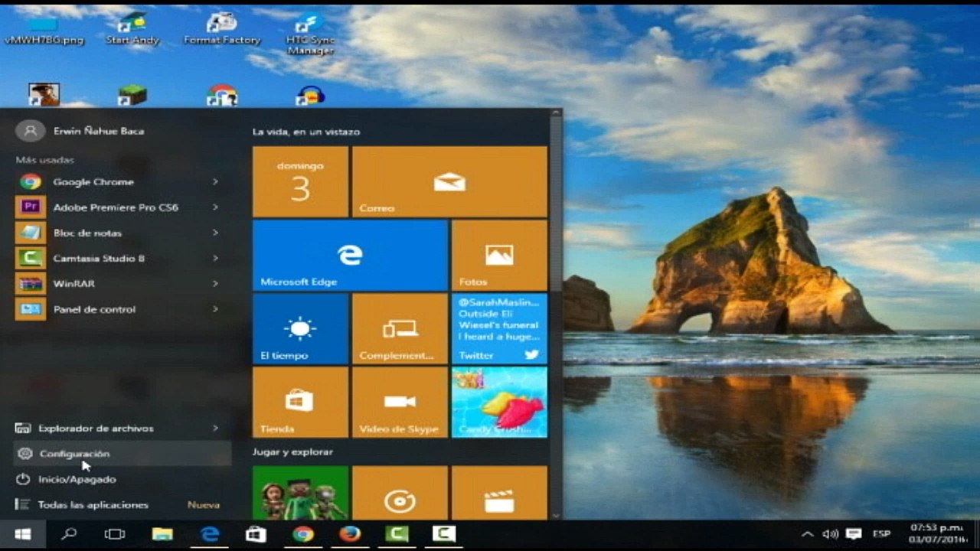Expand the Adobe Premiere Pro CS6 jump list arrow

(x=215, y=207)
